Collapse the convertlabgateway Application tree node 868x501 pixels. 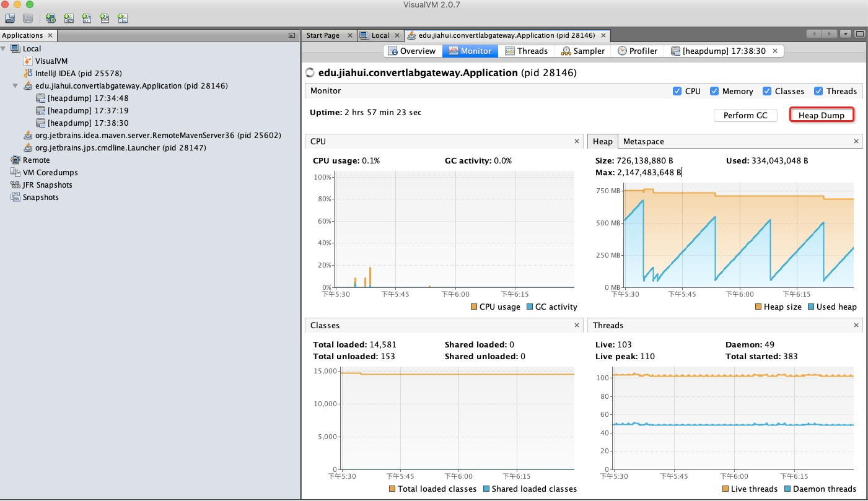15,85
